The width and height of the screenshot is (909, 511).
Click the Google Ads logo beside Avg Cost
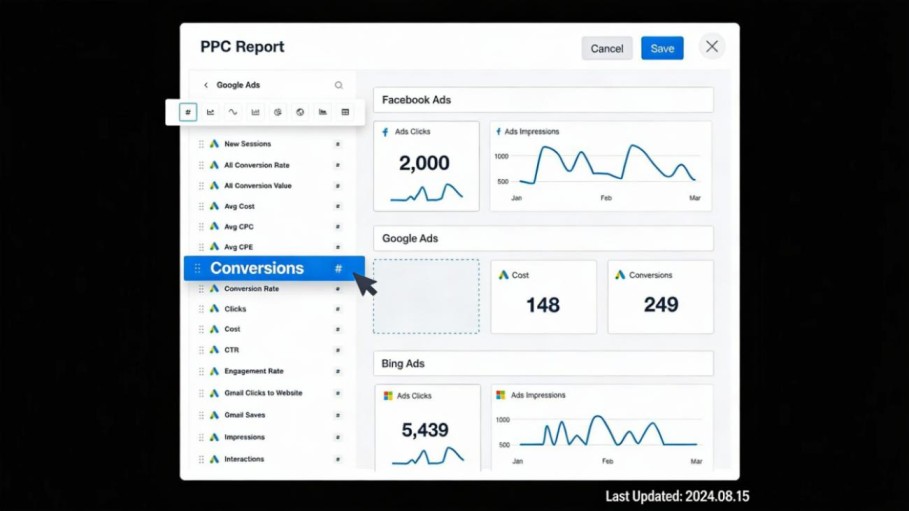coord(214,206)
